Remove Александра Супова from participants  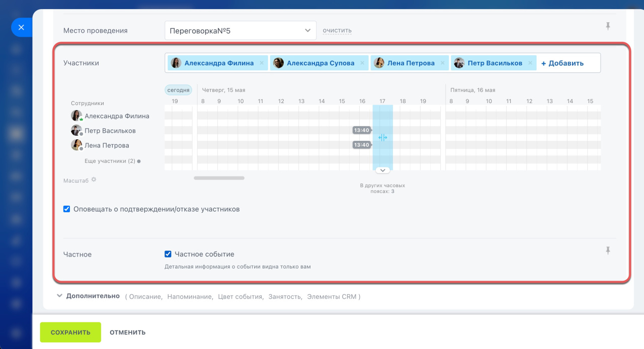point(362,63)
